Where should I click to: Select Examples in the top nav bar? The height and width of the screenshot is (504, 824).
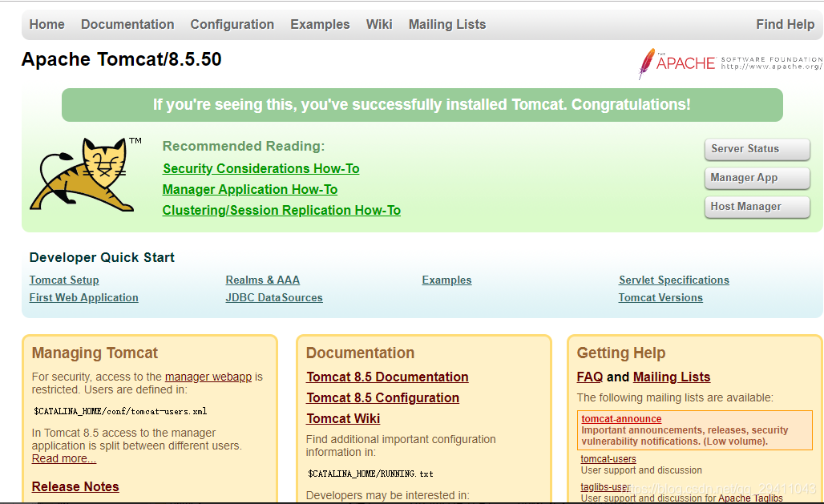click(320, 24)
